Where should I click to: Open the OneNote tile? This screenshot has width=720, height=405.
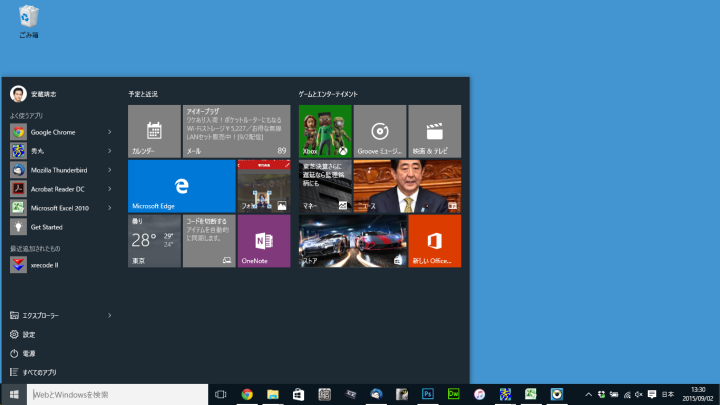click(263, 241)
